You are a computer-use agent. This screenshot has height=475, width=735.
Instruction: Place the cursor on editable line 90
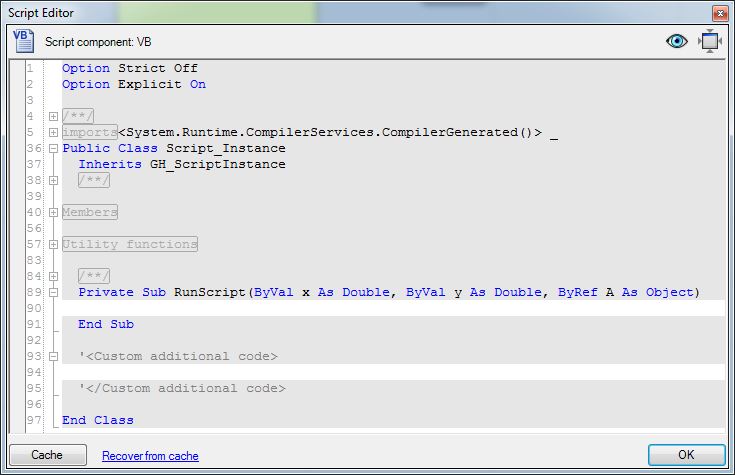click(393, 308)
